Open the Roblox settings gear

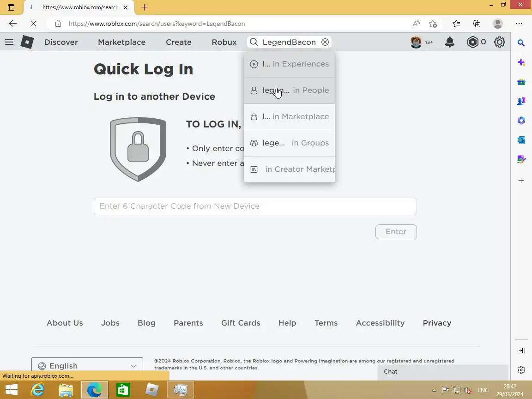click(499, 42)
